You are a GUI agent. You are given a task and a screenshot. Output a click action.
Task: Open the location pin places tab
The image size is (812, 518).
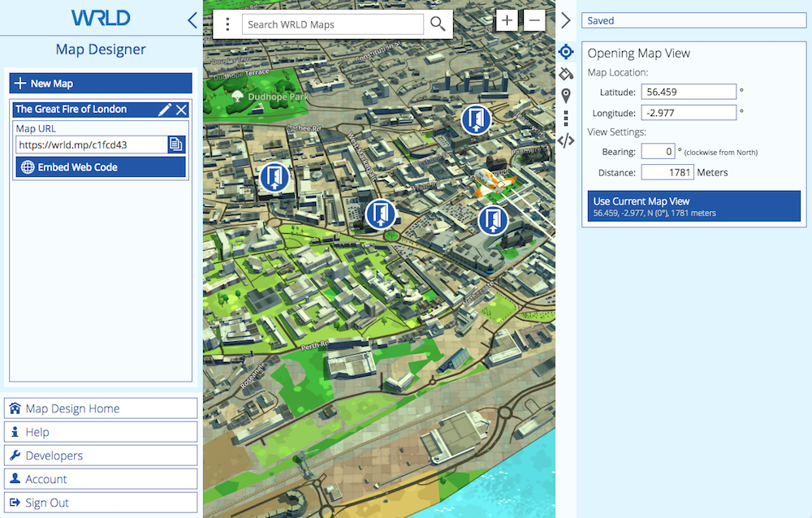[x=566, y=96]
